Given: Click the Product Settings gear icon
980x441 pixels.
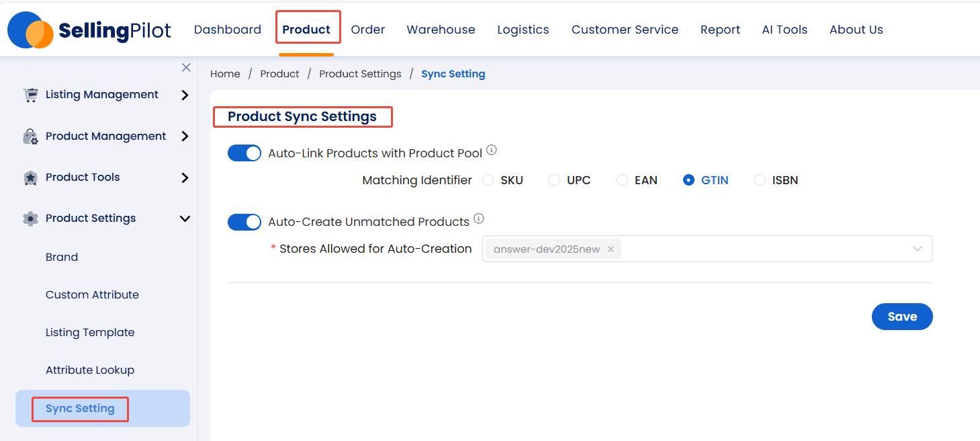Looking at the screenshot, I should pos(30,218).
